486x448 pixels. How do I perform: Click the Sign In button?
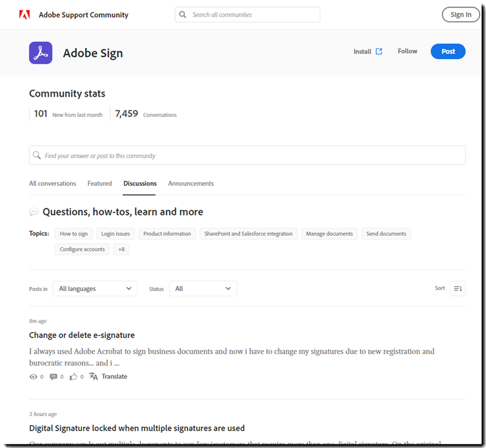(x=460, y=15)
